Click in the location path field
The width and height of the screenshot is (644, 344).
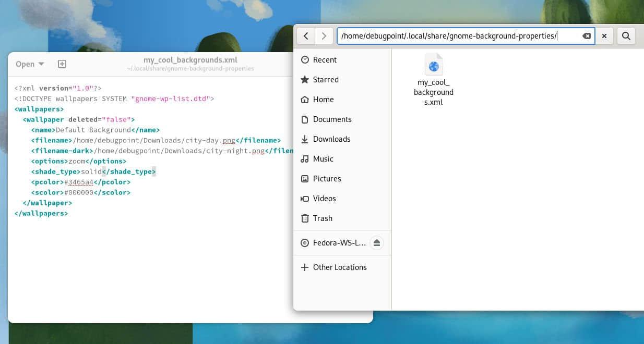[x=454, y=36]
